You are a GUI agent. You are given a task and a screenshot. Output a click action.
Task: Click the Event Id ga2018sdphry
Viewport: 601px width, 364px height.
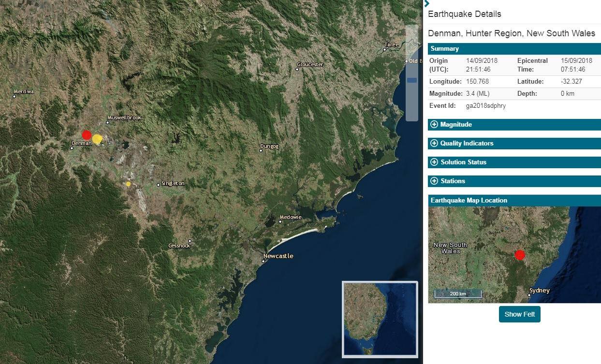[x=485, y=105]
